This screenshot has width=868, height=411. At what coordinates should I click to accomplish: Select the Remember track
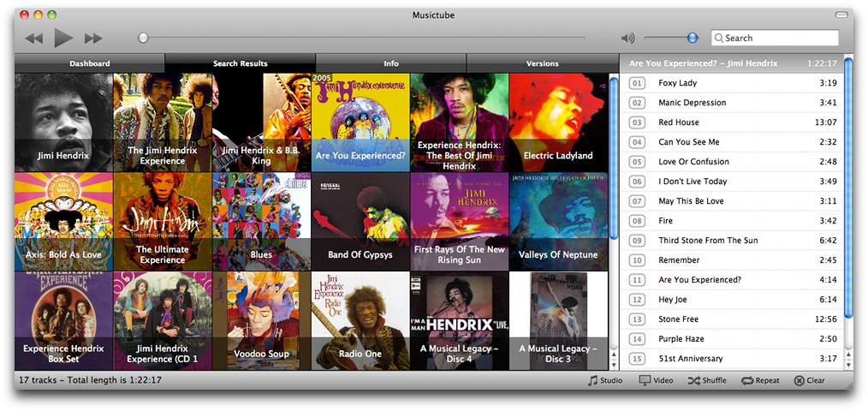(x=732, y=259)
